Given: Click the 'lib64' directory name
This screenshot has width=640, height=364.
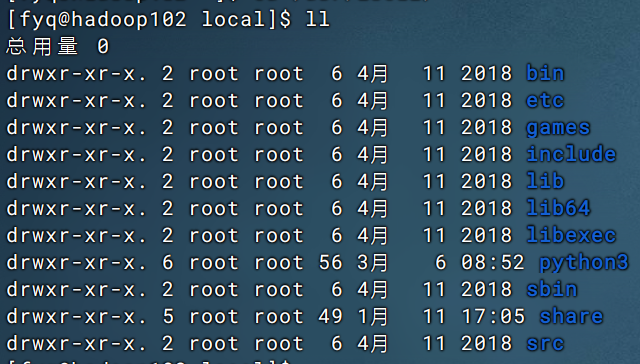Looking at the screenshot, I should pos(558,208).
